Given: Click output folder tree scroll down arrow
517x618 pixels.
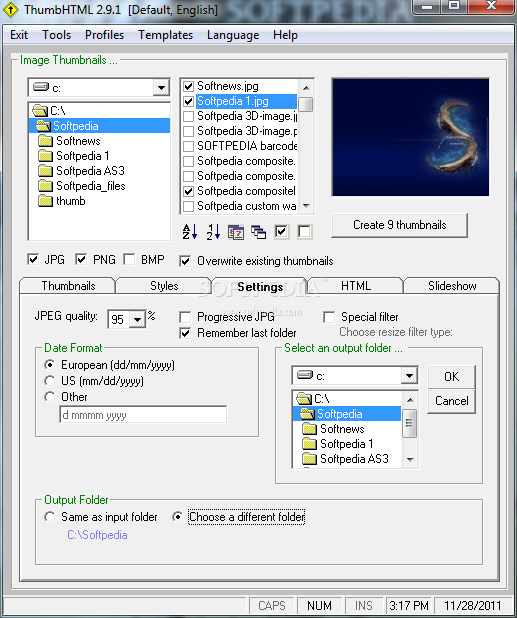Looking at the screenshot, I should point(410,459).
